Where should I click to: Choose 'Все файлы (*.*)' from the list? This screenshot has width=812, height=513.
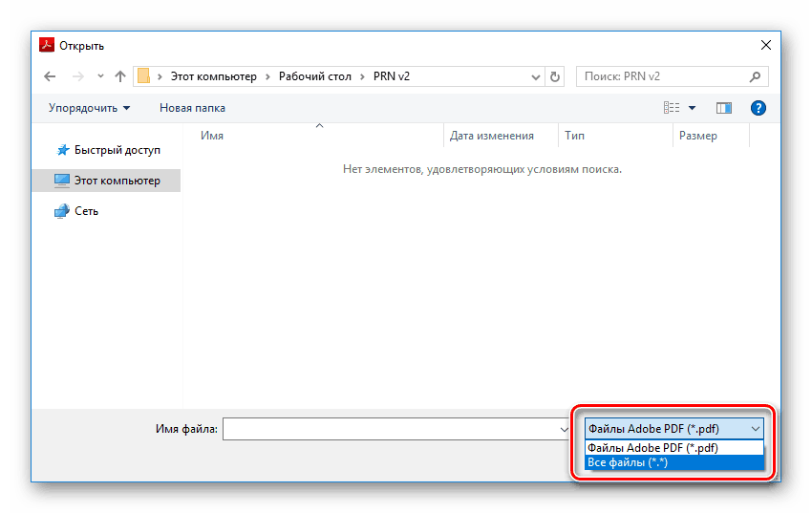(674, 462)
